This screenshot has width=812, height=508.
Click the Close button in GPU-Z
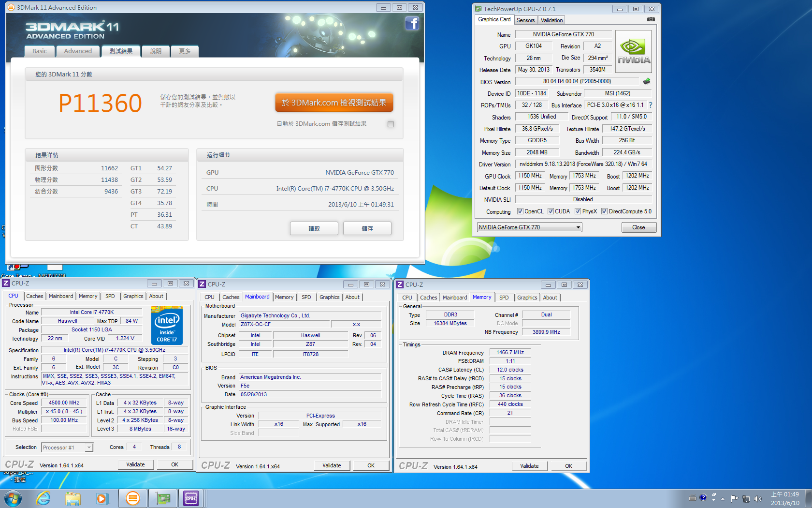point(638,227)
